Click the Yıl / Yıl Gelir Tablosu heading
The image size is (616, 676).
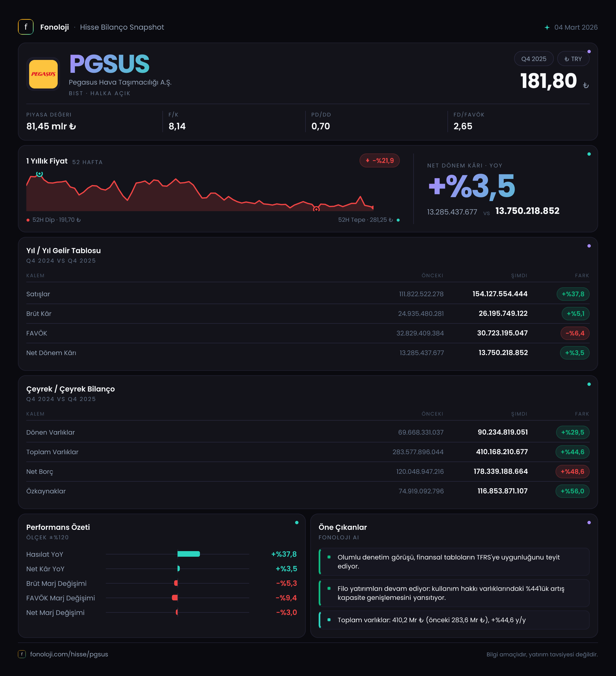pyautogui.click(x=64, y=251)
